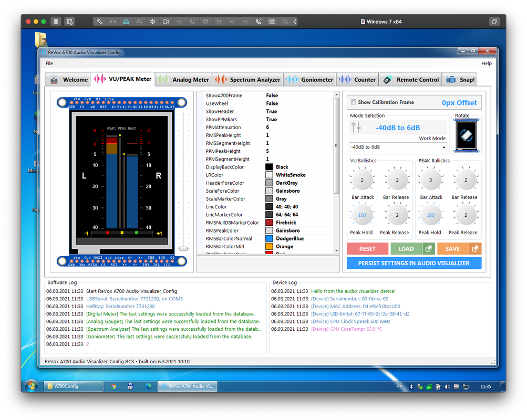The height and width of the screenshot is (420, 527).
Task: Click the vertical slider thumb beside preview
Action: 183,248
